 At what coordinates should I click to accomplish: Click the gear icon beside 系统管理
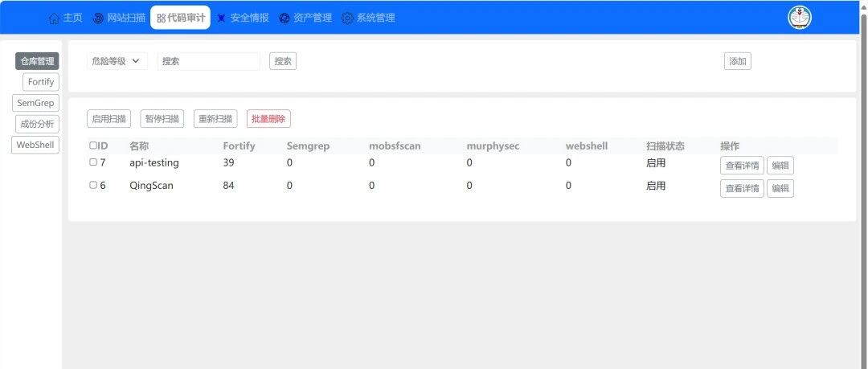[x=347, y=18]
